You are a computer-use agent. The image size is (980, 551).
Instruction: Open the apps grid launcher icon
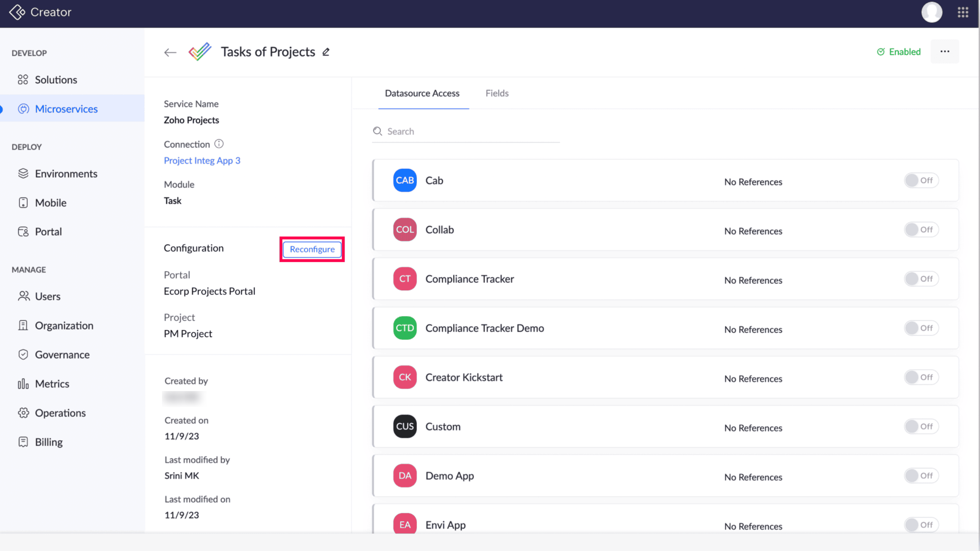963,12
